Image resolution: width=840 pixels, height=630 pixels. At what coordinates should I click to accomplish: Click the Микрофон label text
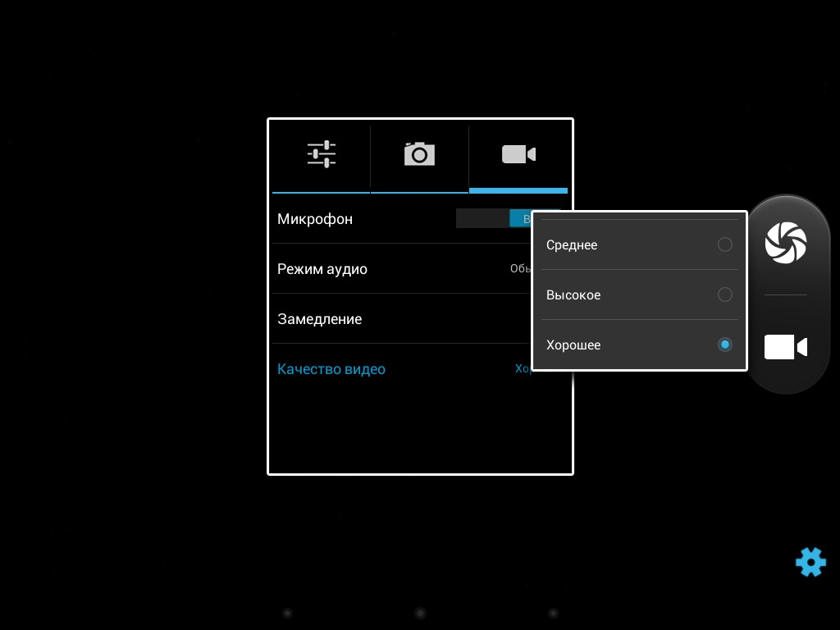click(x=315, y=219)
